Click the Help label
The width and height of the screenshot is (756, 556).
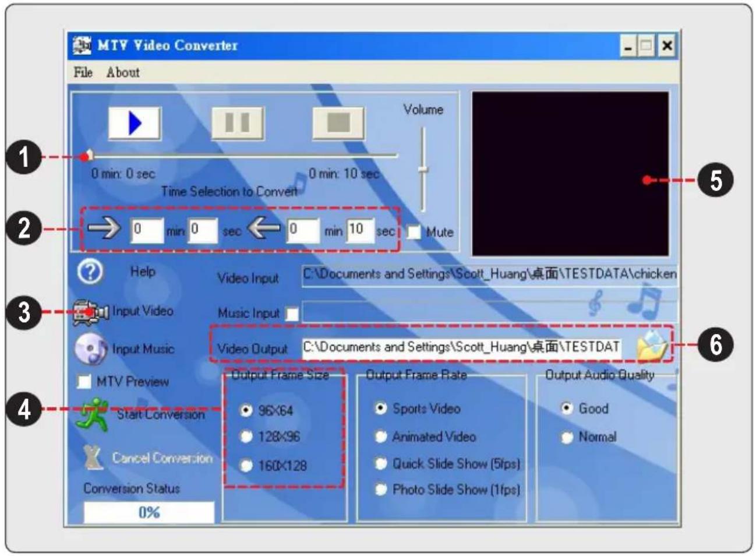tap(143, 272)
